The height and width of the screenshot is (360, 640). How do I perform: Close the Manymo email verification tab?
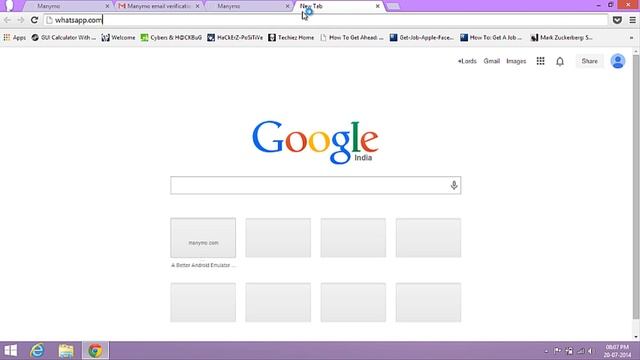pyautogui.click(x=198, y=6)
